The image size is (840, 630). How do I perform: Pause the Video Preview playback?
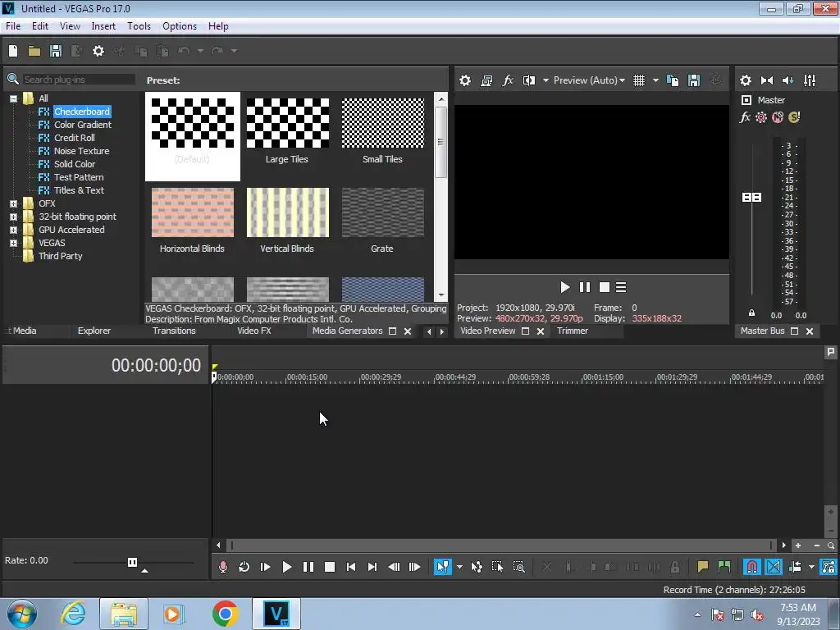point(584,288)
